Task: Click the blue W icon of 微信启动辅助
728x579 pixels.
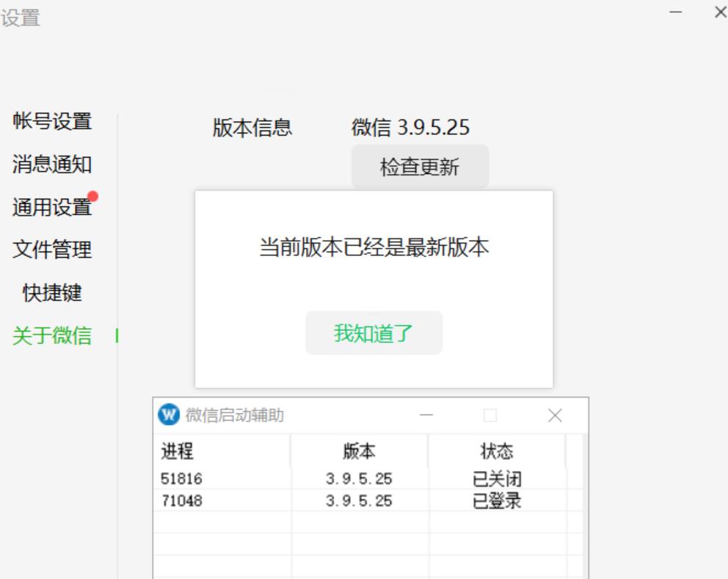Action: coord(169,415)
